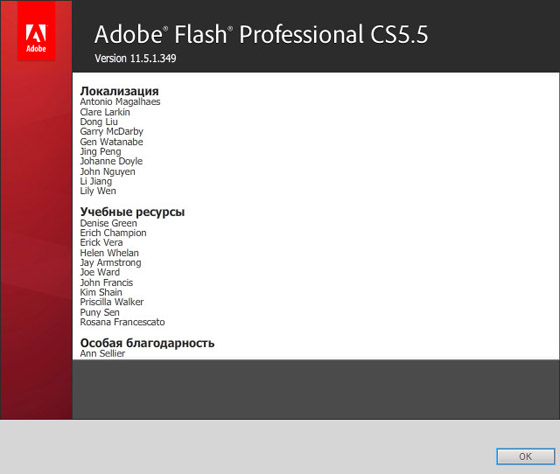This screenshot has width=560, height=474.
Task: Click the OK button
Action: click(x=525, y=456)
